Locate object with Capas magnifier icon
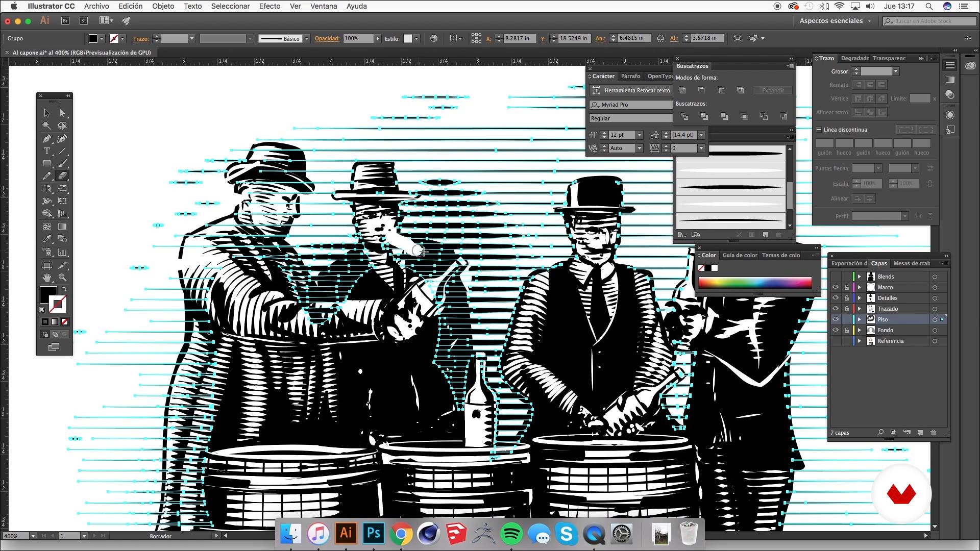The width and height of the screenshot is (980, 551). pos(880,433)
